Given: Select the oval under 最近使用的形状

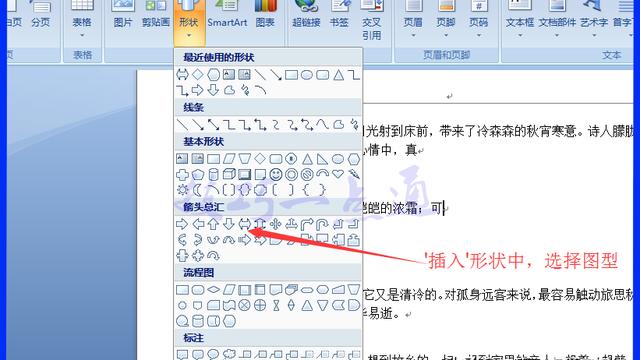Looking at the screenshot, I should [x=307, y=75].
